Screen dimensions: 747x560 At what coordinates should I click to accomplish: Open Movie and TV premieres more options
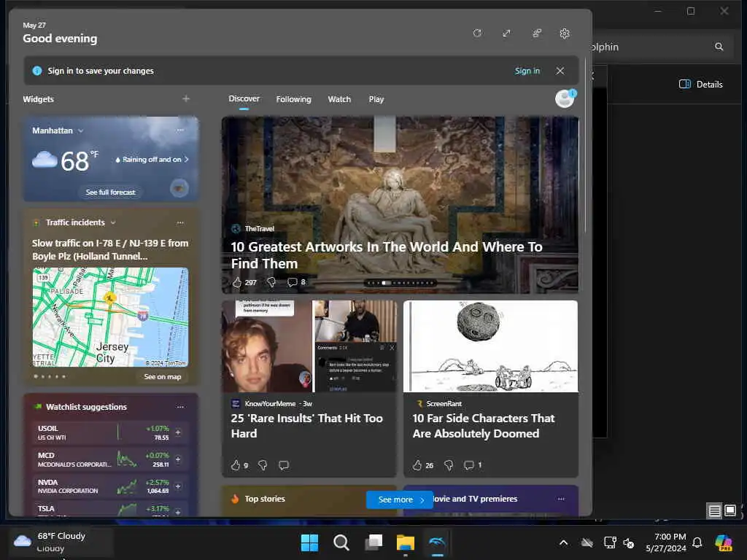pyautogui.click(x=561, y=499)
